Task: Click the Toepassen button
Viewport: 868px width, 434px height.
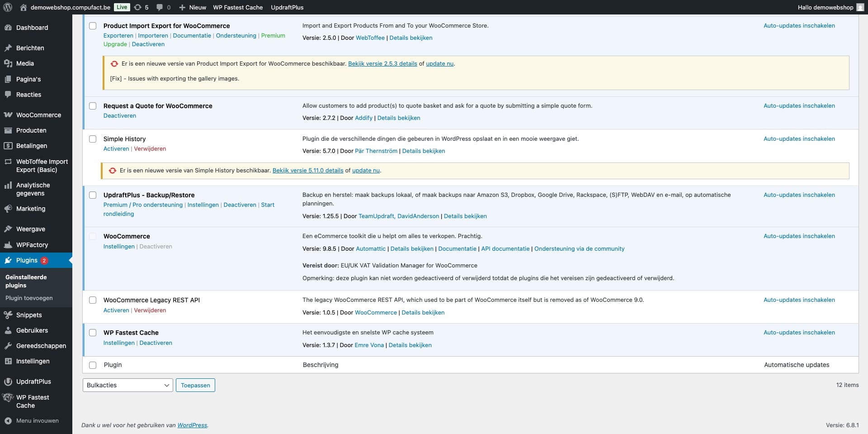Action: point(195,385)
